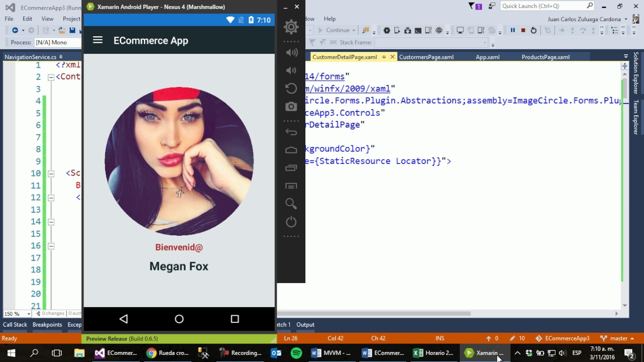Image resolution: width=644 pixels, height=362 pixels.
Task: Tap Android Home circle in navigation bar
Action: [x=179, y=319]
